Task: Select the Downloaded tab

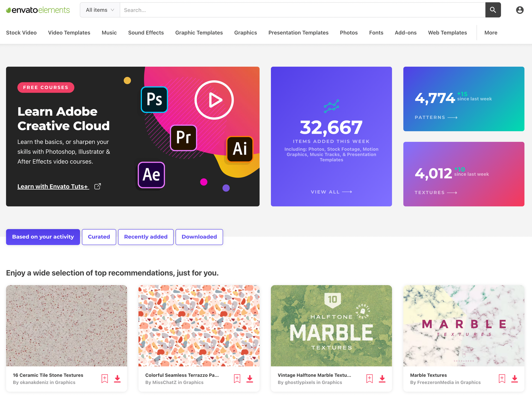Action: 199,237
